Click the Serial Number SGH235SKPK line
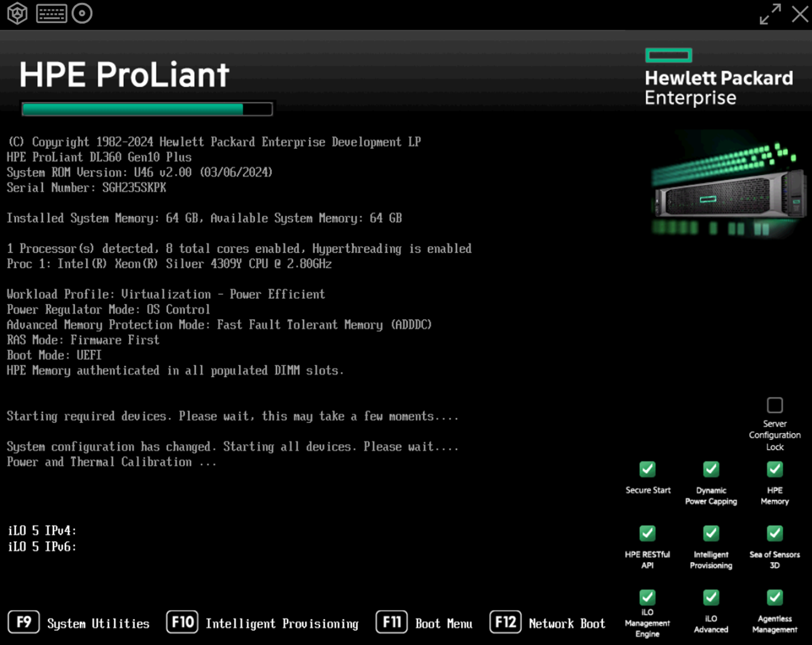 pos(86,187)
